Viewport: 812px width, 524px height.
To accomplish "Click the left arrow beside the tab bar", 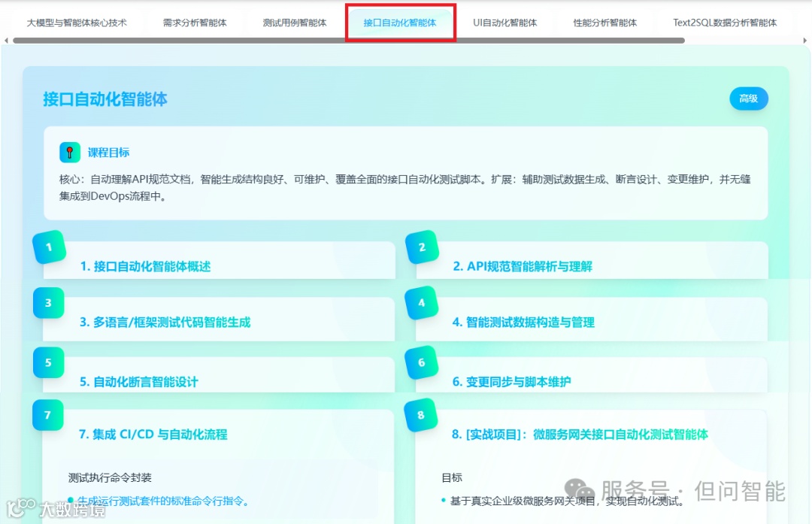I will [x=6, y=39].
